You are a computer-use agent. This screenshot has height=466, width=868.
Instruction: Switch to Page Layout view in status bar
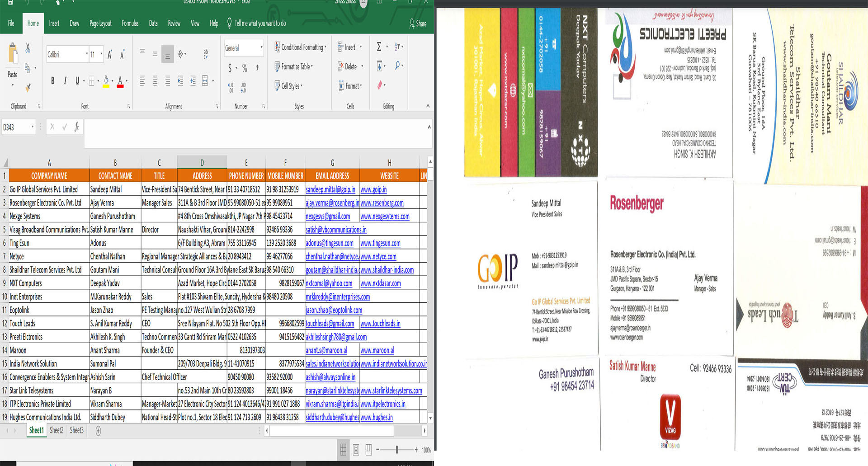pos(356,450)
